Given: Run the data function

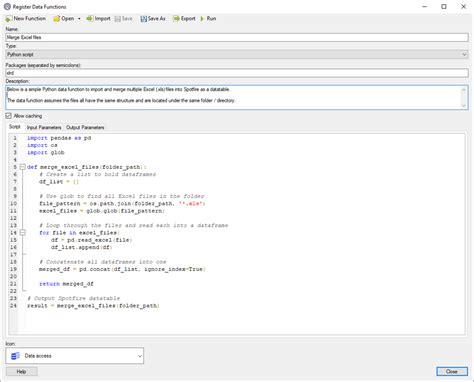Looking at the screenshot, I should click(x=208, y=19).
